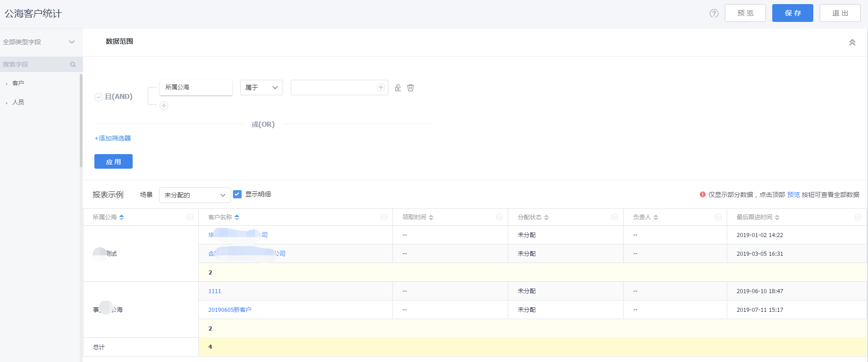Screen dimensions: 868x362
Task: Click the 未分配 status in the 20190605新客户 row
Action: coord(527,310)
